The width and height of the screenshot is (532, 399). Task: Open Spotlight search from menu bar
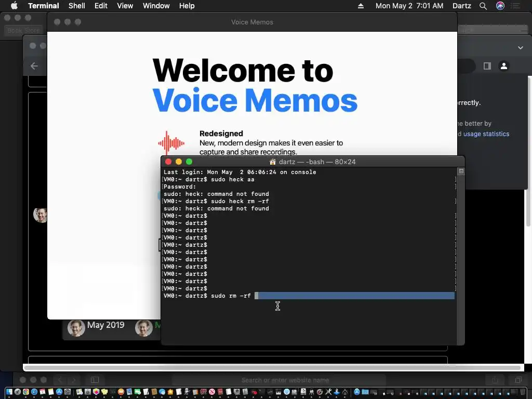[483, 6]
